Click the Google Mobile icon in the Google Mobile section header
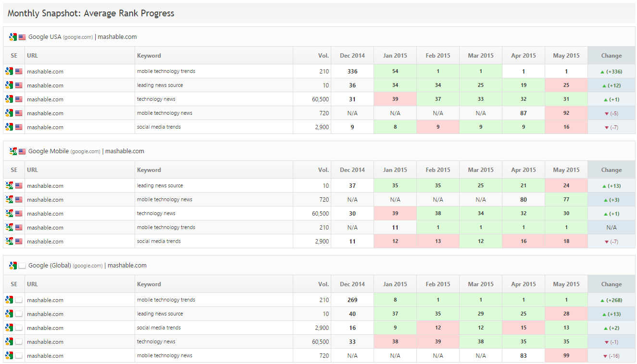Viewport: 637px width, 364px height. (13, 151)
